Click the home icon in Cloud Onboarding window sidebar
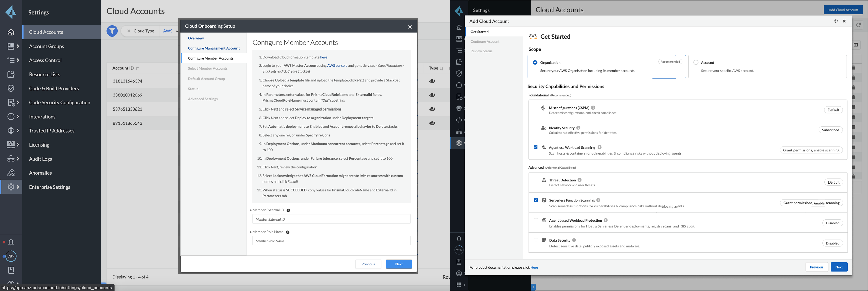This screenshot has height=291, width=868. (11, 32)
